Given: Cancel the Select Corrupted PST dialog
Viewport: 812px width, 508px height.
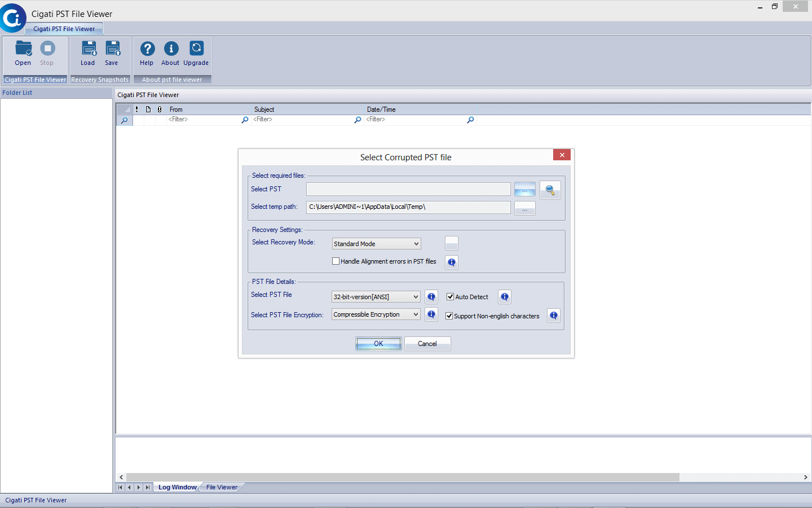Looking at the screenshot, I should click(427, 344).
